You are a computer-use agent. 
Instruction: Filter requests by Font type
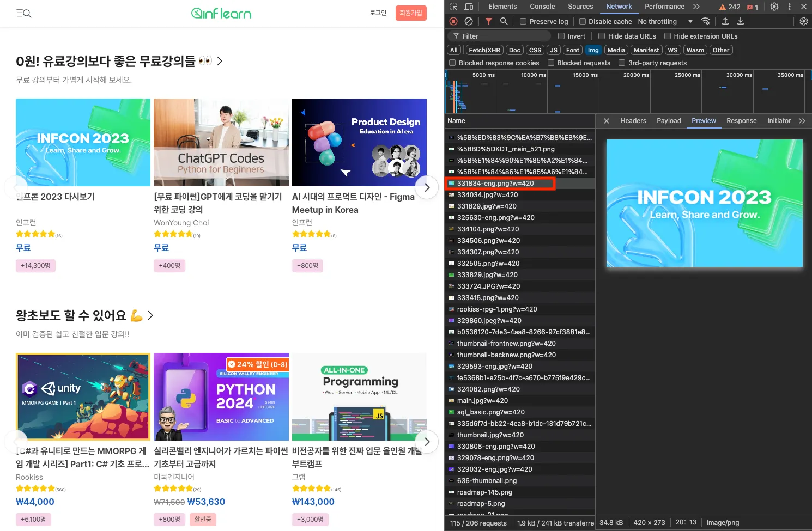click(573, 50)
